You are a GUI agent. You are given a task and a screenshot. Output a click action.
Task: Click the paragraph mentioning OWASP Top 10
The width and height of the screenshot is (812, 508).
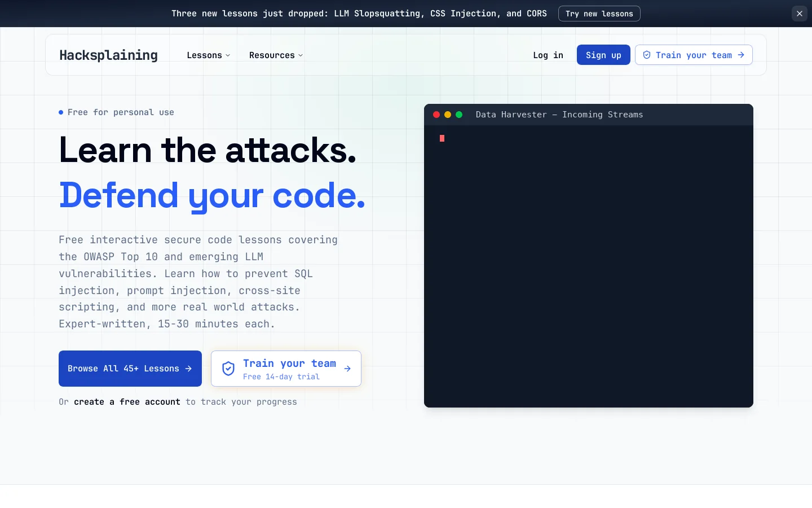coord(198,282)
